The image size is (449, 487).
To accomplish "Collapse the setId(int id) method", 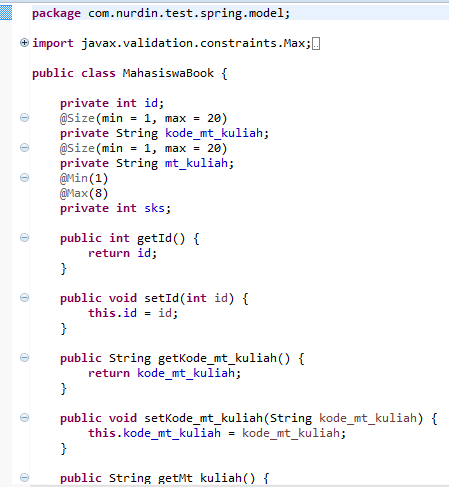I will pyautogui.click(x=24, y=298).
